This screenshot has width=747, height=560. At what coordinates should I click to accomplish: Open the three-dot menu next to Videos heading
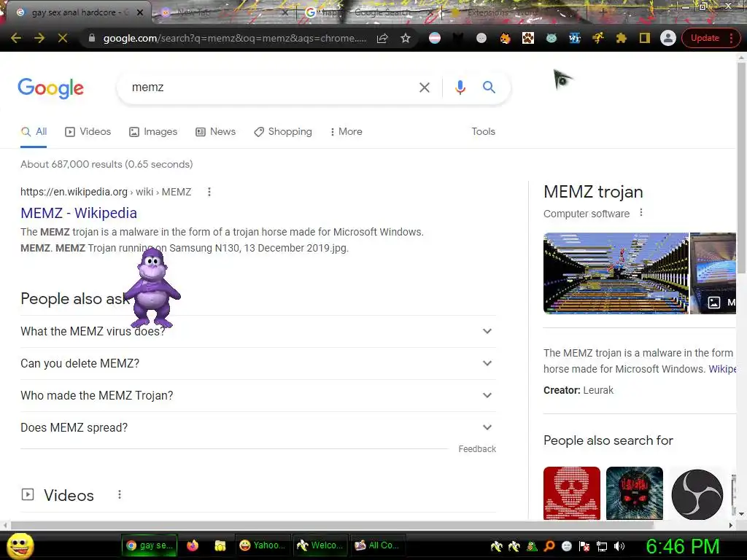(x=120, y=495)
